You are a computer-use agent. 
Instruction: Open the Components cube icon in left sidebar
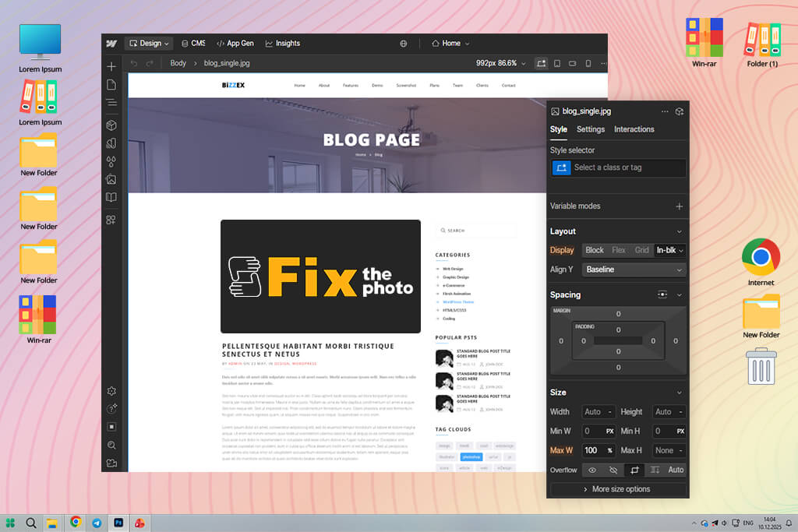111,125
